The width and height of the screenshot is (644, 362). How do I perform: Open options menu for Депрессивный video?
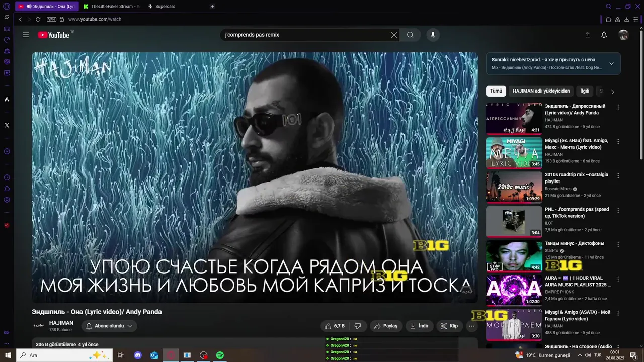(x=618, y=107)
